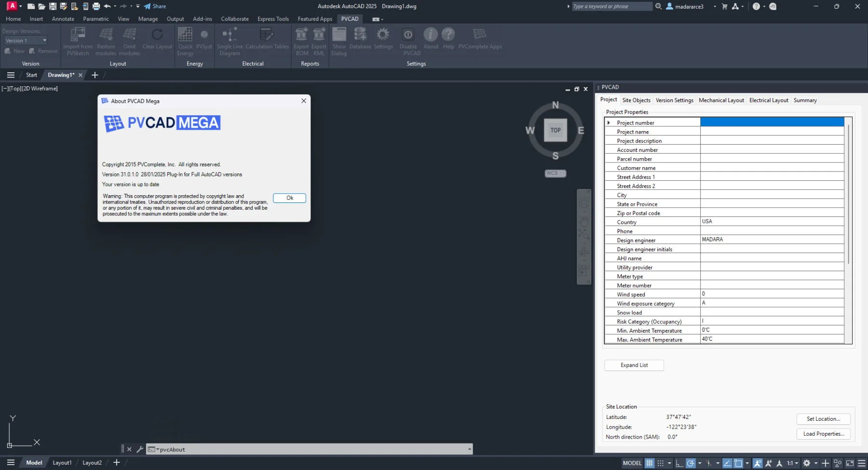Click the Open file folder icon
Viewport: 868px width, 470px height.
[42, 6]
